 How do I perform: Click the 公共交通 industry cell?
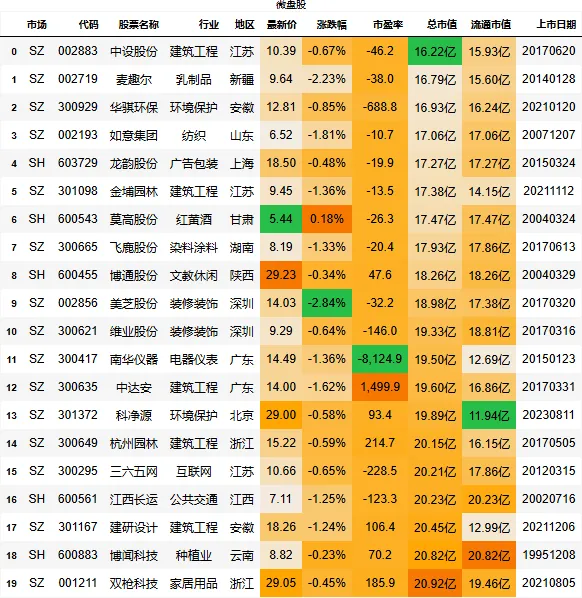[194, 500]
